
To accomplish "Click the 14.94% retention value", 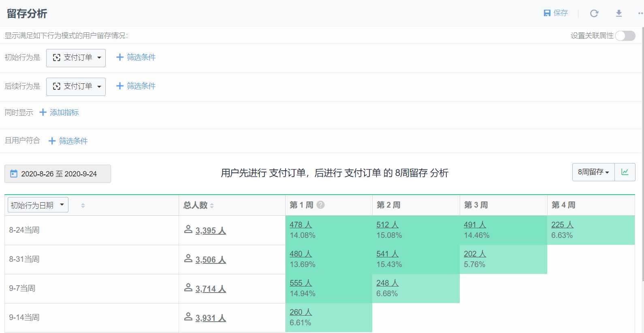I will coord(303,293).
